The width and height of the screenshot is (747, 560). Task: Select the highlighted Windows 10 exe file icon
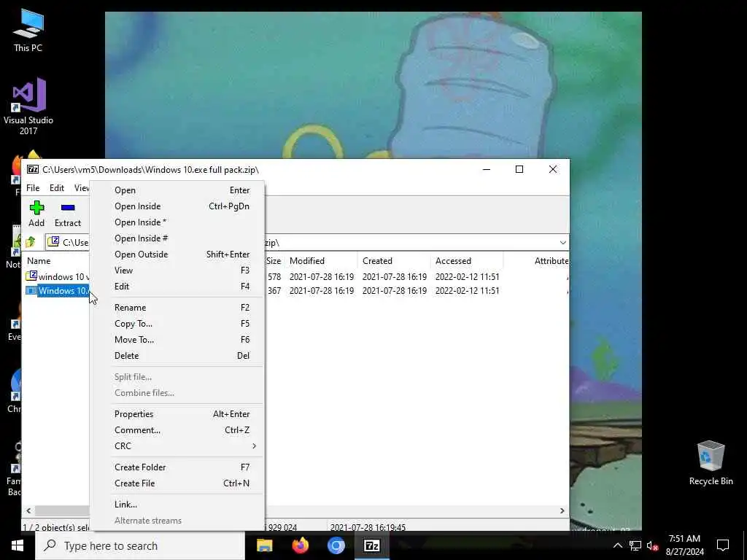pos(31,290)
